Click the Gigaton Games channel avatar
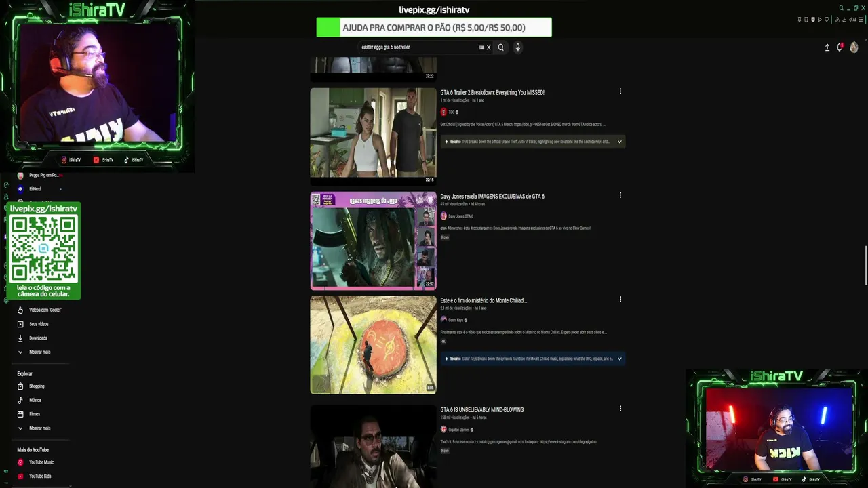868x488 pixels. pos(443,429)
